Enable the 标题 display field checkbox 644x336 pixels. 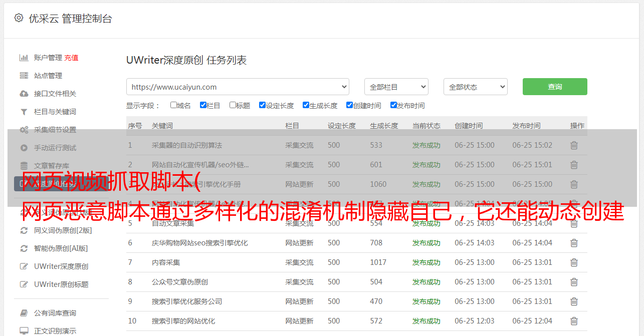[233, 105]
